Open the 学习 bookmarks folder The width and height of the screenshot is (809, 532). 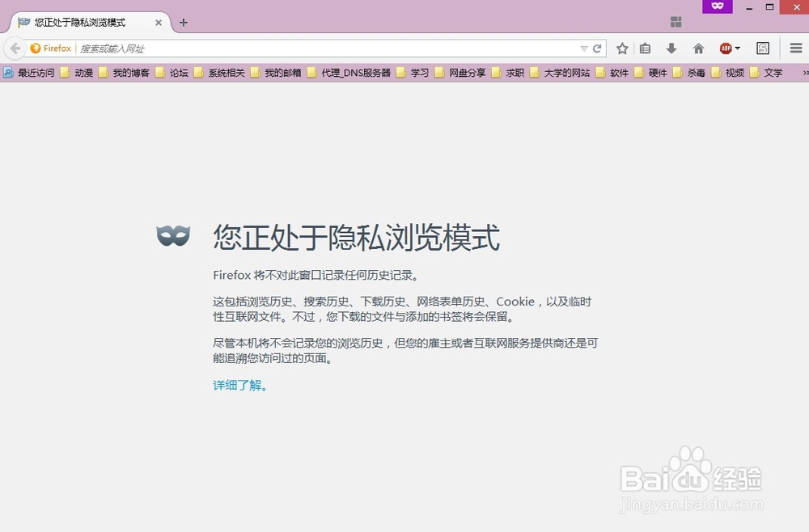tap(413, 73)
